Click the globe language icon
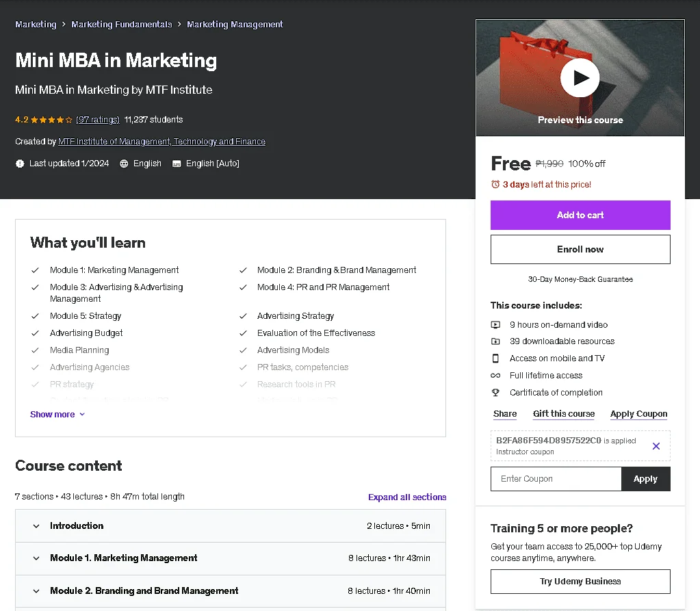The width and height of the screenshot is (700, 611). 124,164
